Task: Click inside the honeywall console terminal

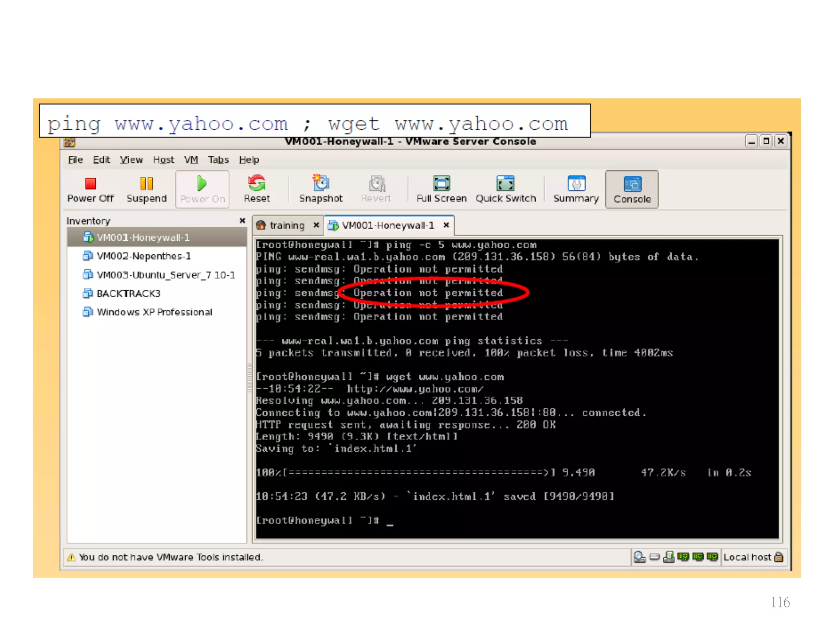Action: point(517,390)
